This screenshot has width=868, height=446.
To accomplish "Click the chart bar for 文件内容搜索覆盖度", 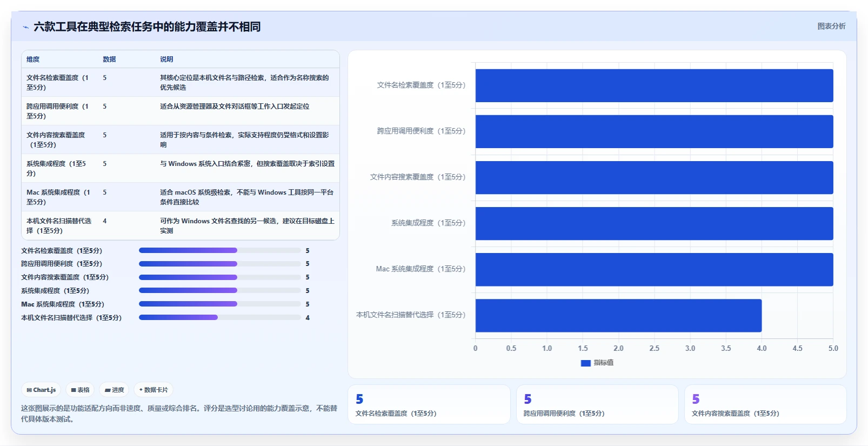I will tap(654, 177).
